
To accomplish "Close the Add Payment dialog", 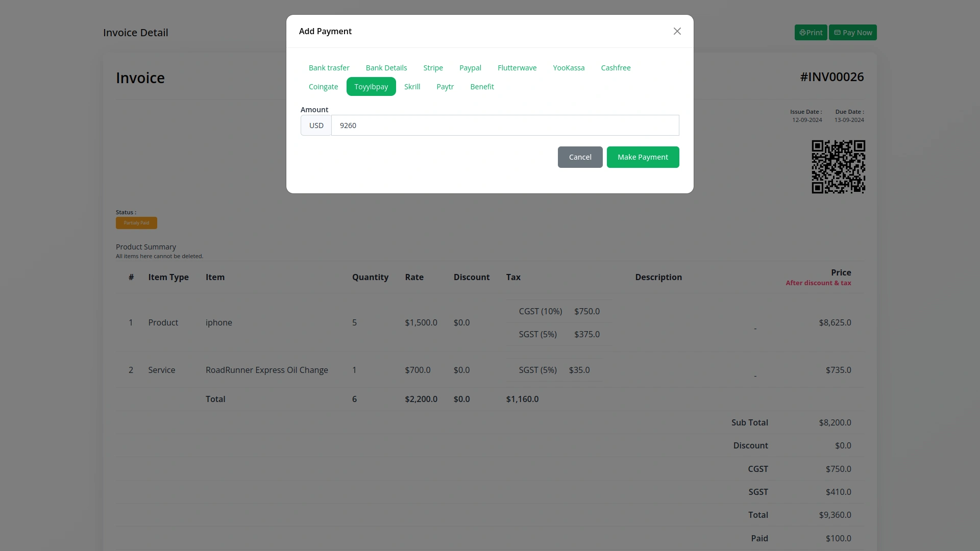I will pyautogui.click(x=677, y=31).
